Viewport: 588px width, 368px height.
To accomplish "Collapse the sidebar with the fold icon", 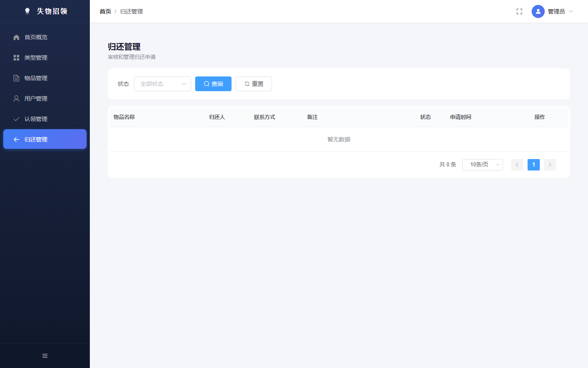I will [45, 356].
